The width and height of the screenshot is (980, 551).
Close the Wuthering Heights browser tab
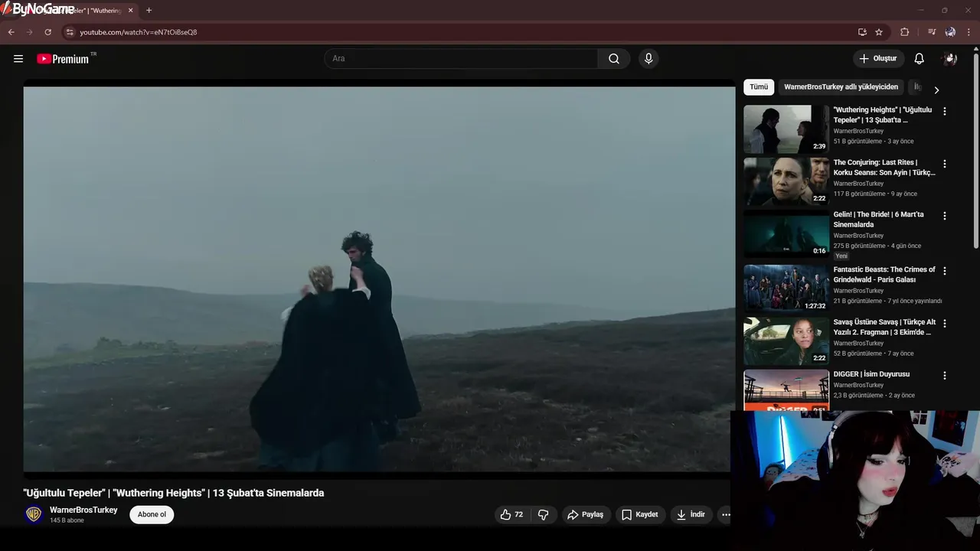coord(130,11)
